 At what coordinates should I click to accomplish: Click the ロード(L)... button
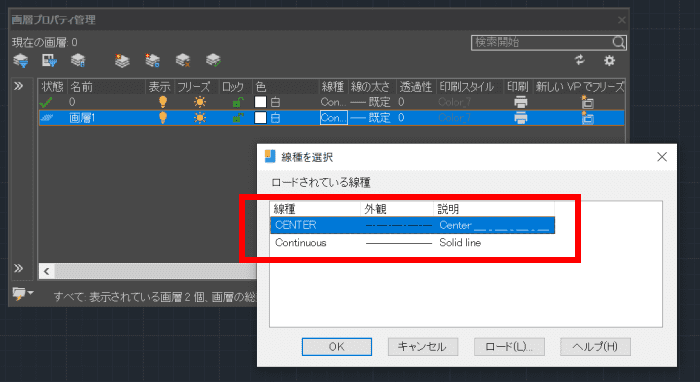509,347
